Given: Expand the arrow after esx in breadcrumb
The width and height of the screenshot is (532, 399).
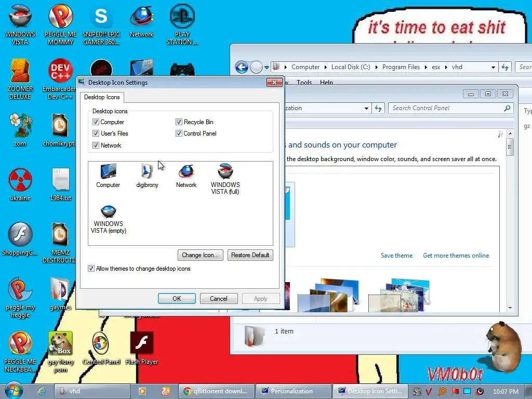Looking at the screenshot, I should coord(446,67).
